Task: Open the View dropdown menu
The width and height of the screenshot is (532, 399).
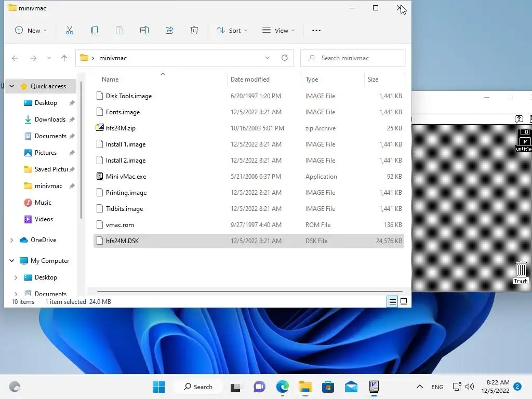Action: [278, 31]
